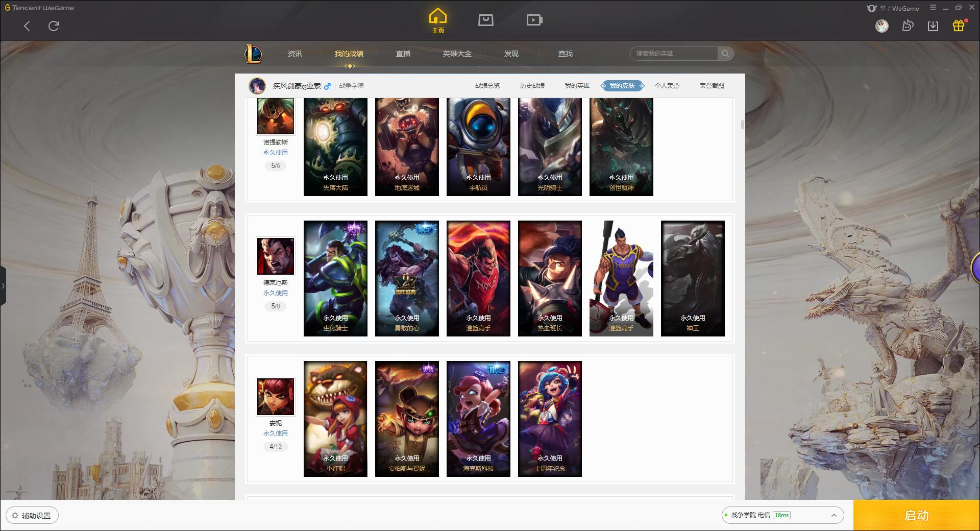The image size is (980, 531).
Task: Open the hamburger main menu icon
Action: [x=933, y=8]
